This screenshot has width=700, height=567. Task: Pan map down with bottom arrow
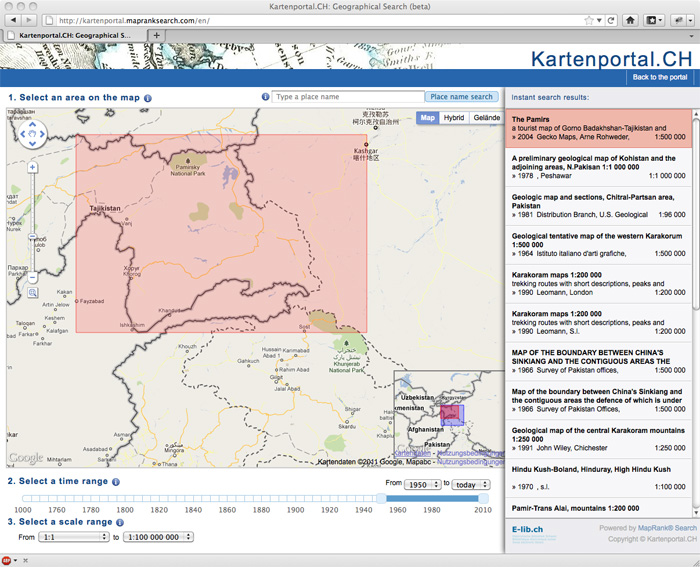point(32,143)
